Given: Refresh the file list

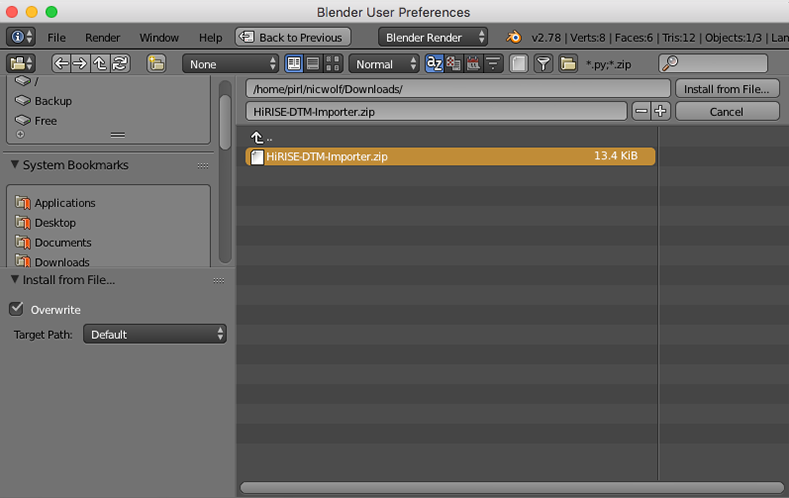Looking at the screenshot, I should tap(120, 63).
